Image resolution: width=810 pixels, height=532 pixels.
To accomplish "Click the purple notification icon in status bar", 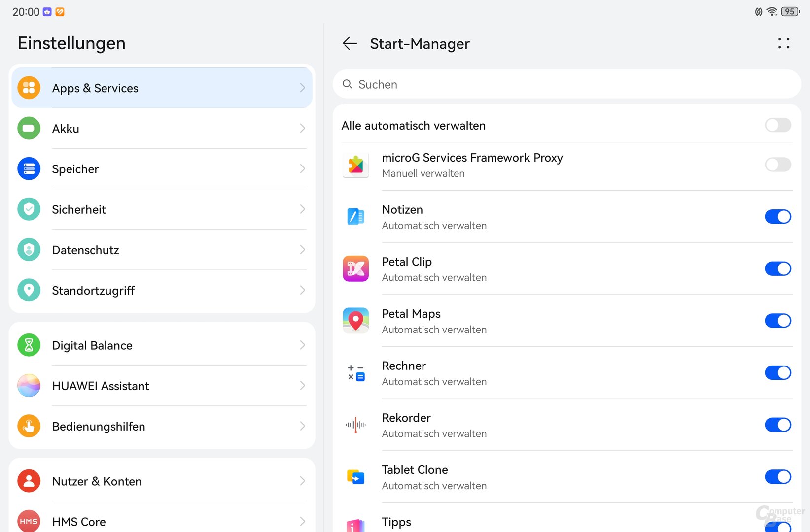I will [x=47, y=12].
